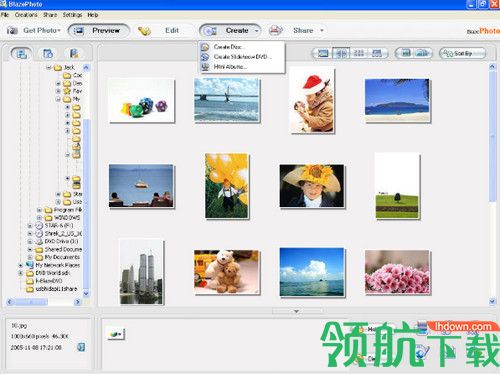The image size is (500, 374).
Task: Open the Help menu
Action: click(x=93, y=15)
